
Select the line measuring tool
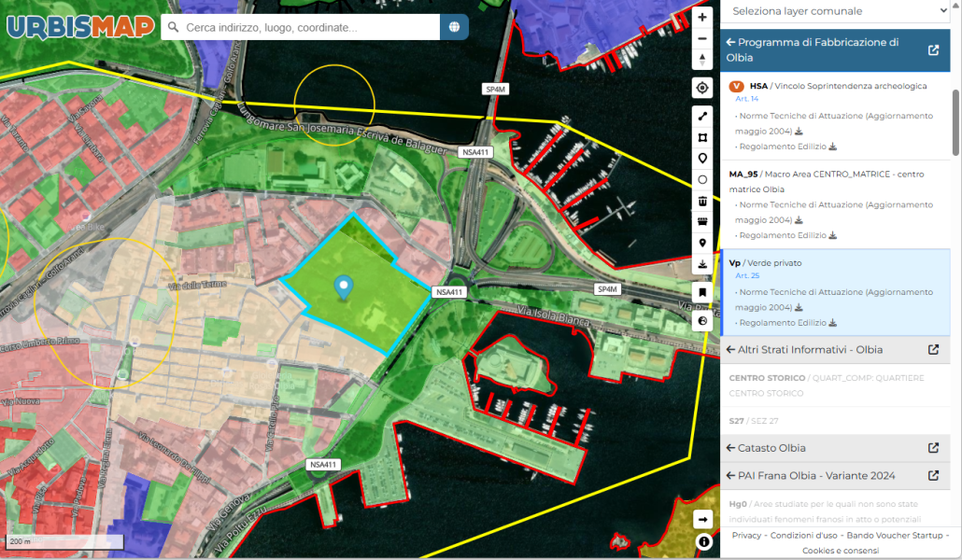(702, 117)
